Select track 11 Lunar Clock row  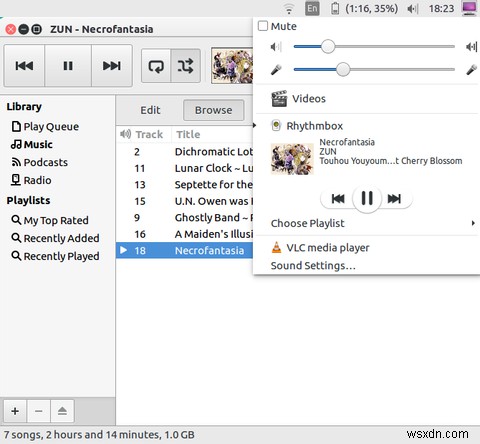point(185,168)
